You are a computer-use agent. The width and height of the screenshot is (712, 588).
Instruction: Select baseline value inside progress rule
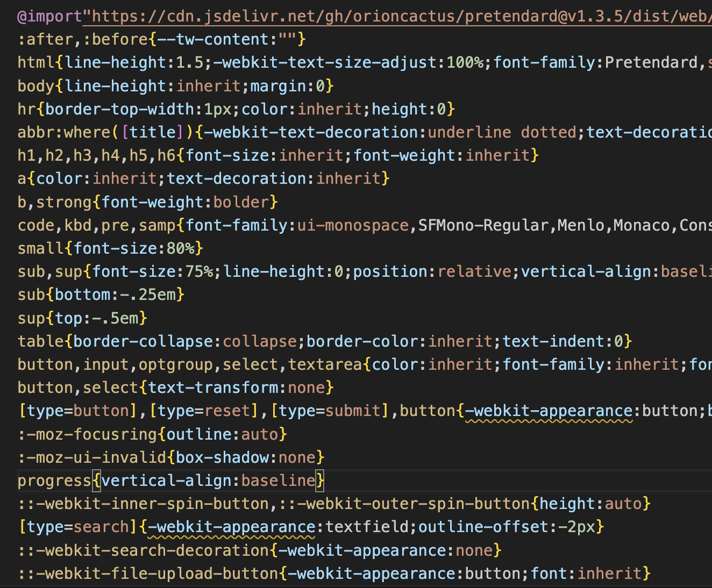278,480
